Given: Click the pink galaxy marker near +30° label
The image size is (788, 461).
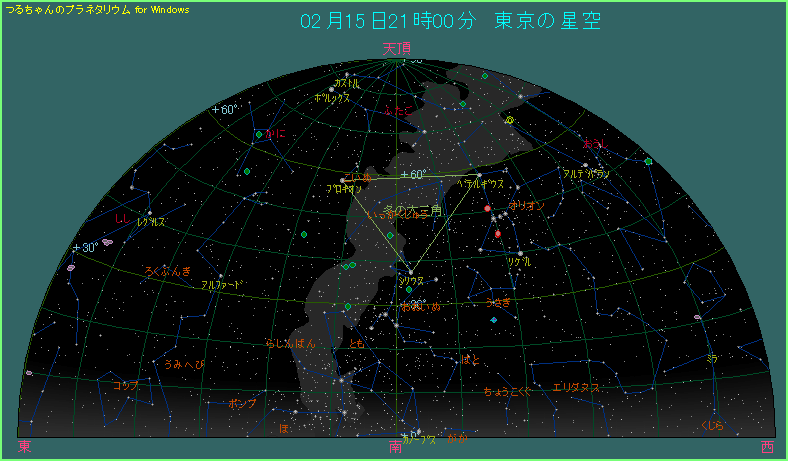Looking at the screenshot, I should 107,241.
